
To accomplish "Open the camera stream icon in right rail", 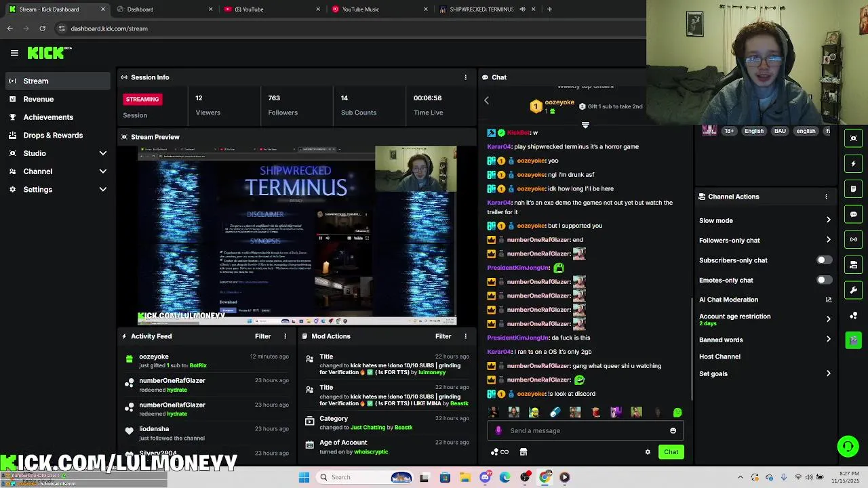I will click(854, 265).
